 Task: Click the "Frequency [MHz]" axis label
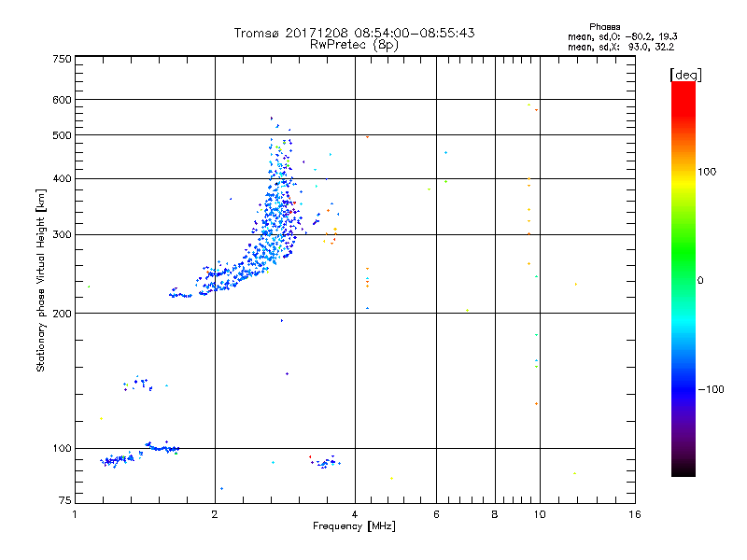354,526
